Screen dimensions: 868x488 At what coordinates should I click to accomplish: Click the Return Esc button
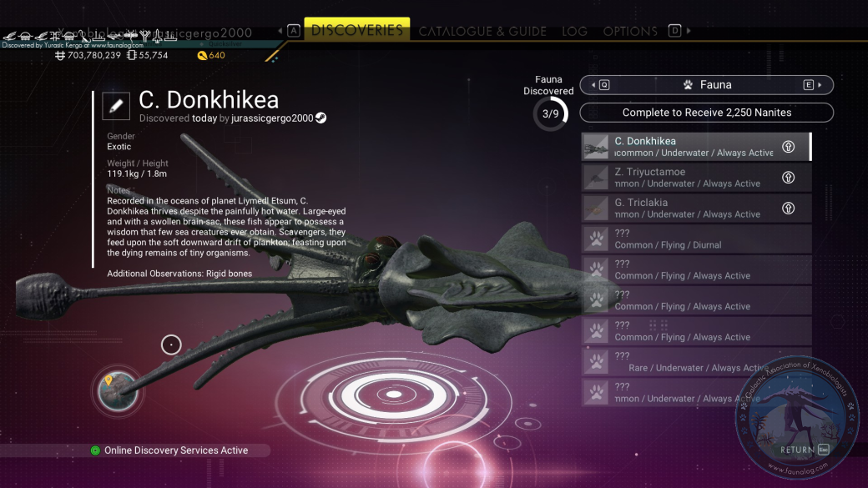[805, 450]
